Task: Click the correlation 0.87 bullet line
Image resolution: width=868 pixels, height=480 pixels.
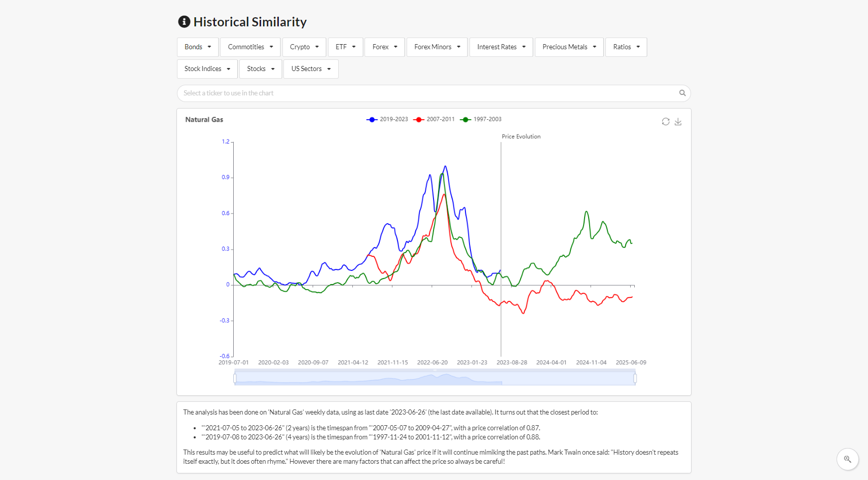Action: [371, 428]
